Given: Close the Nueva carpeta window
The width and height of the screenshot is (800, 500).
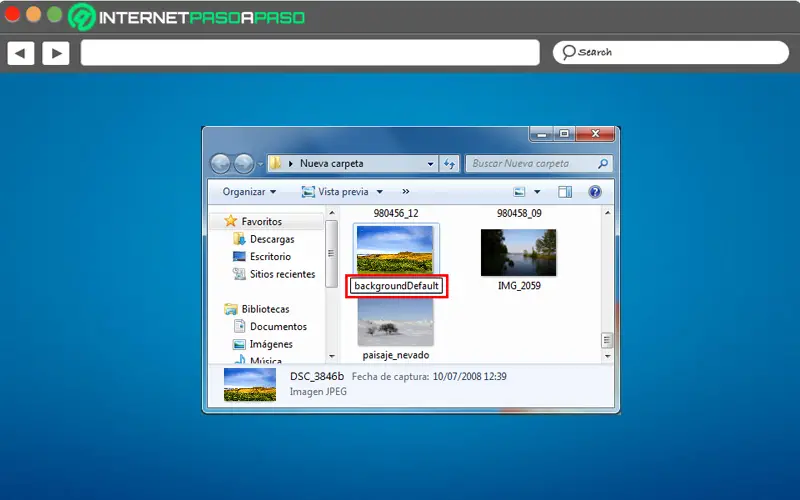Looking at the screenshot, I should pyautogui.click(x=595, y=134).
